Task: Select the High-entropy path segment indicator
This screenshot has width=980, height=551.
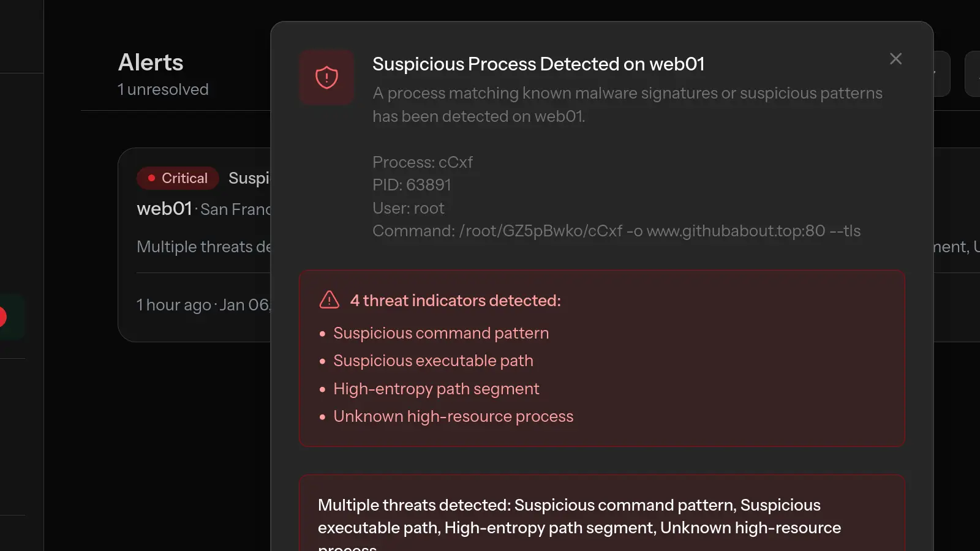Action: click(435, 389)
